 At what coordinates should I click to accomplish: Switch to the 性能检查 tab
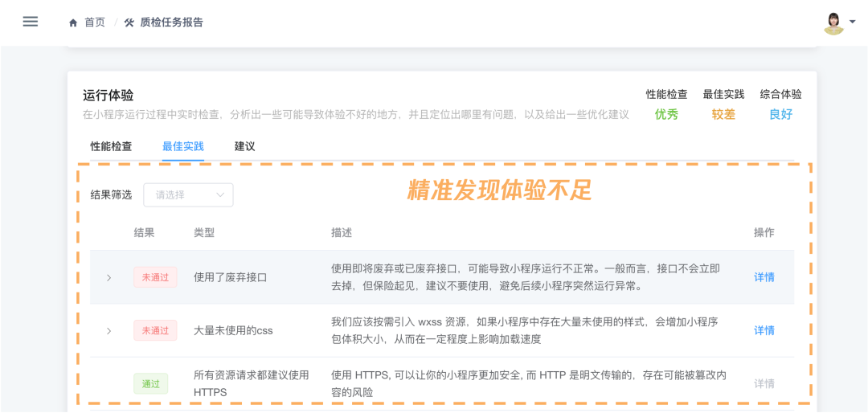tap(111, 147)
